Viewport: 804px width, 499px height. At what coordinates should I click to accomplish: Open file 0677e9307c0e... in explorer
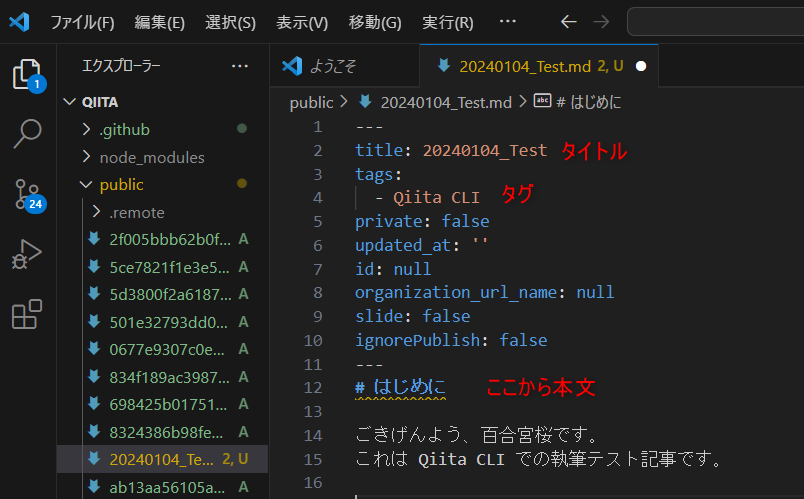tap(162, 349)
